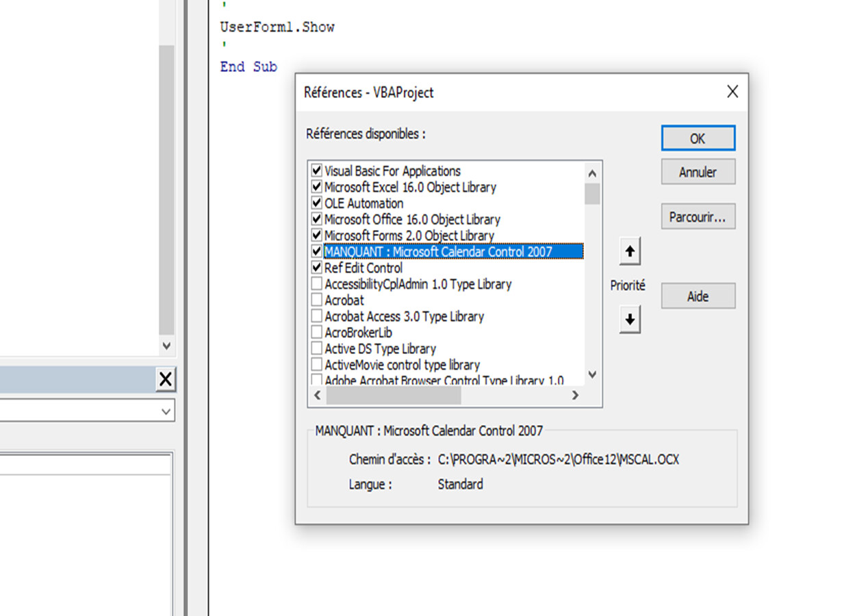This screenshot has height=616, width=842.
Task: Check AccessibilityCplAdmin 1.0 Type Library
Action: point(316,283)
